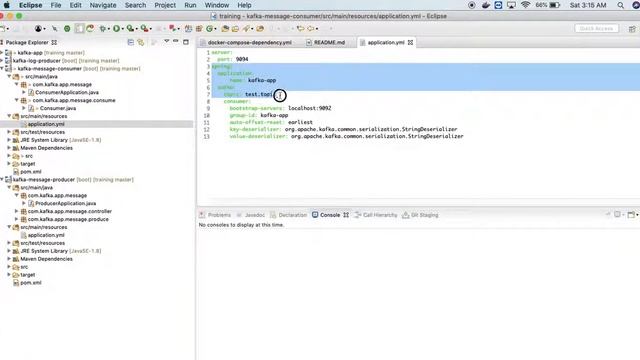Switch to docker-compose-dependency.yml tab

(249, 42)
